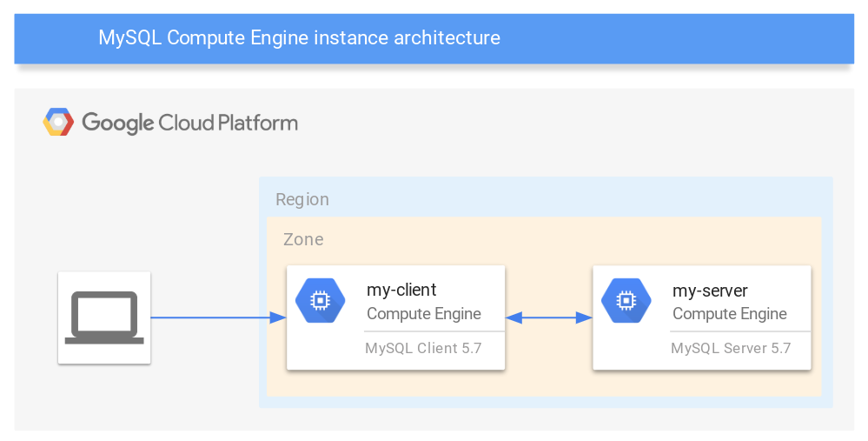This screenshot has width=868, height=441.
Task: Click "Compute Engine" text under my-client
Action: (424, 314)
